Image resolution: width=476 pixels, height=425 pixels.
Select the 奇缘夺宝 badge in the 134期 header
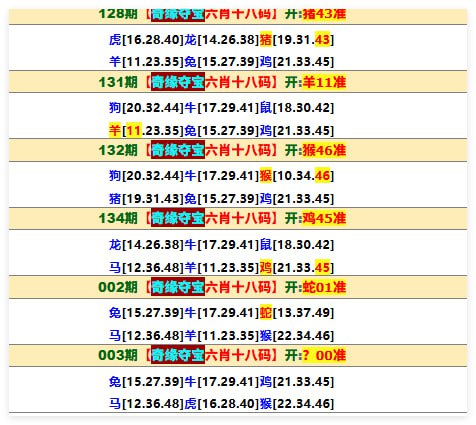tap(178, 218)
